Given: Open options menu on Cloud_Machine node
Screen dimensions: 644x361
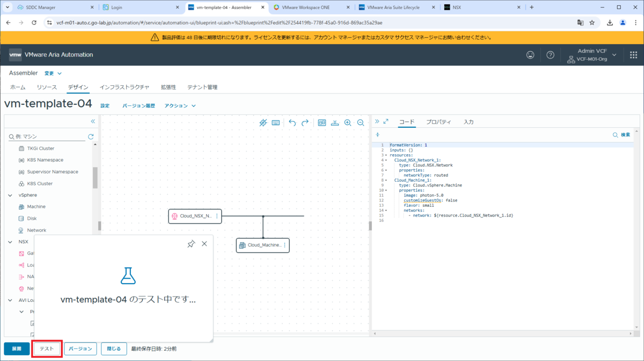Looking at the screenshot, I should pos(284,245).
